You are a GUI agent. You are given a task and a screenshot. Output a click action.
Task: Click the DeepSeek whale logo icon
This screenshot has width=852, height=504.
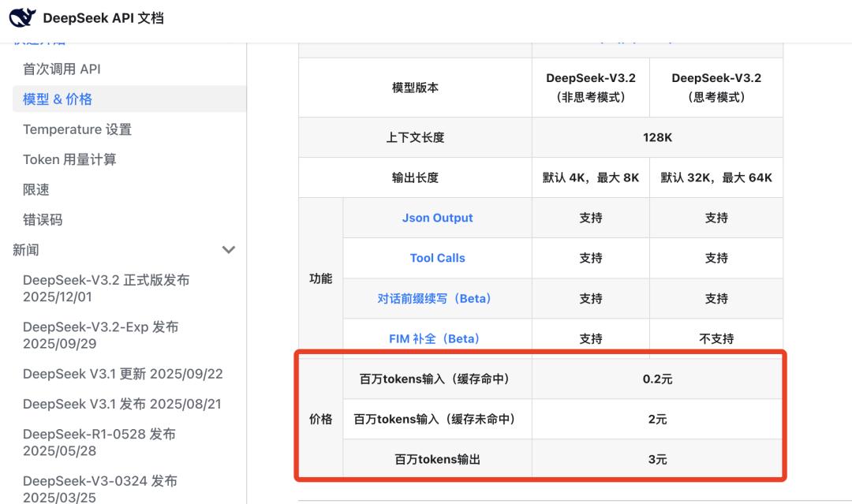[22, 17]
